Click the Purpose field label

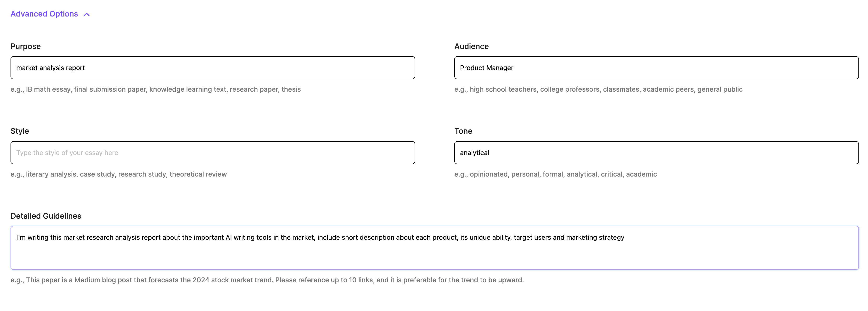[26, 46]
